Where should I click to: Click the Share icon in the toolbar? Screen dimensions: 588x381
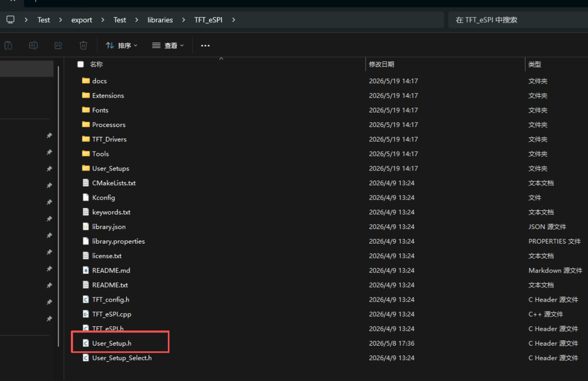tap(59, 45)
